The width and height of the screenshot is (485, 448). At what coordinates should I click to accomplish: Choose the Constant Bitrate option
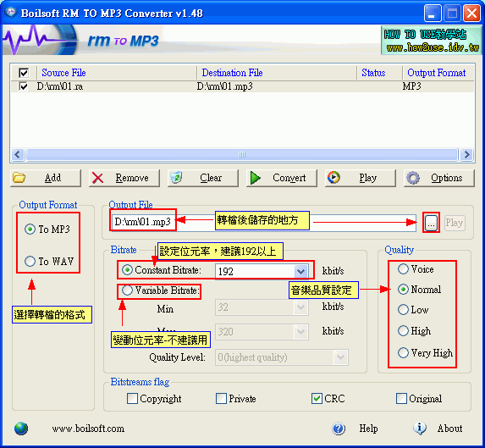pyautogui.click(x=127, y=270)
